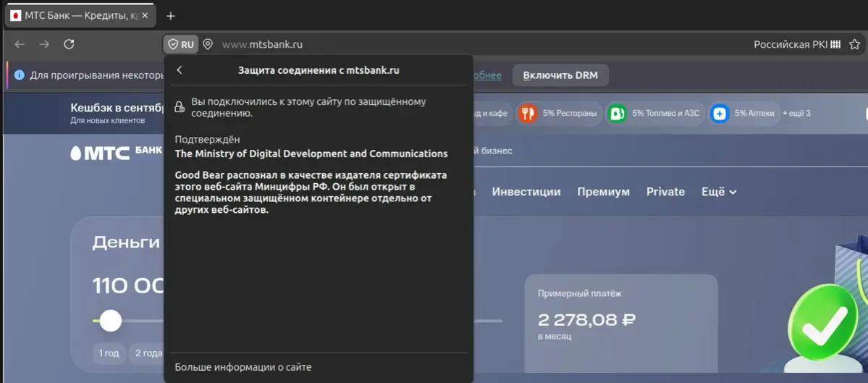Open the 5% Рестораны cashback category
This screenshot has width=868, height=383.
(559, 114)
